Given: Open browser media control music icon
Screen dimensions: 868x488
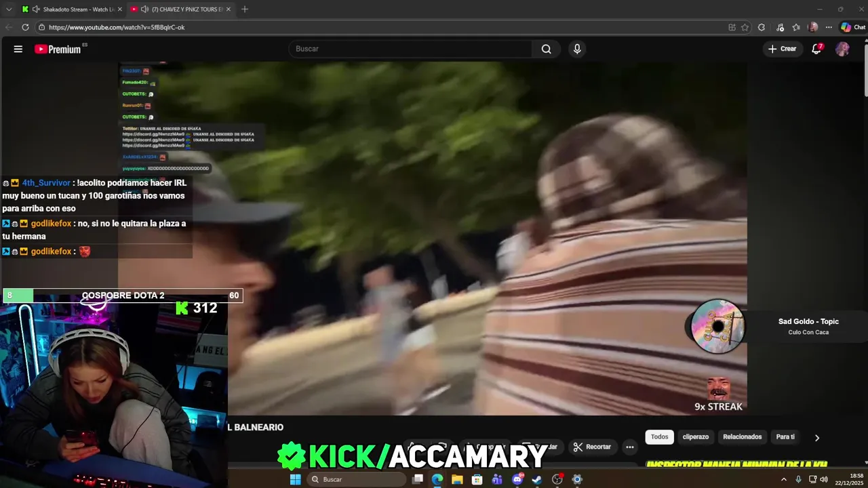Looking at the screenshot, I should coord(780,27).
